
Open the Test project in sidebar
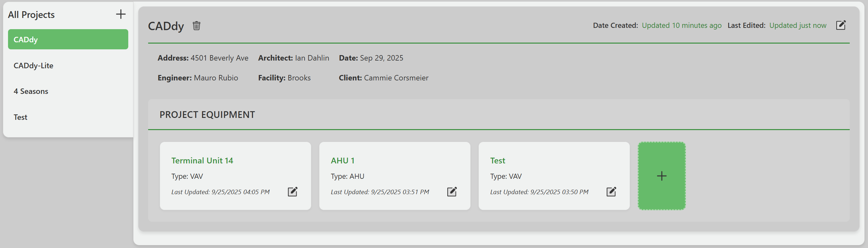[20, 117]
